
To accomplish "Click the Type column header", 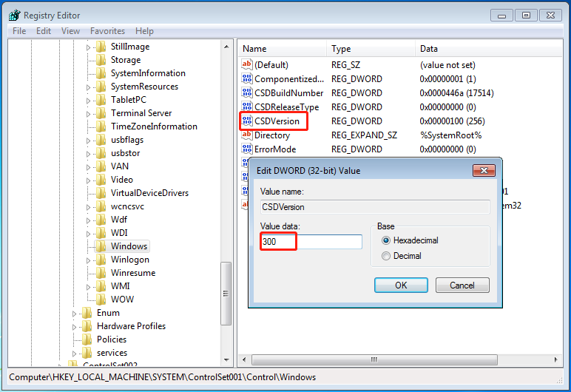I will pyautogui.click(x=371, y=49).
